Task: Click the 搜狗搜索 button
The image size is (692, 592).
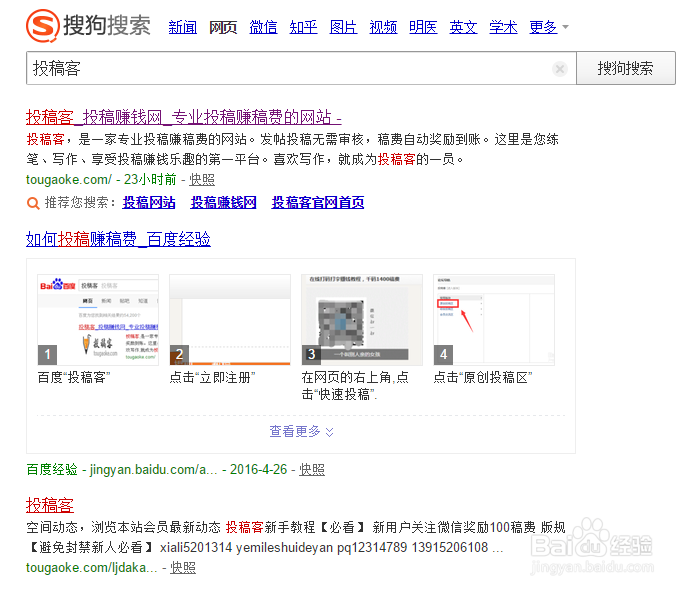Action: 626,68
